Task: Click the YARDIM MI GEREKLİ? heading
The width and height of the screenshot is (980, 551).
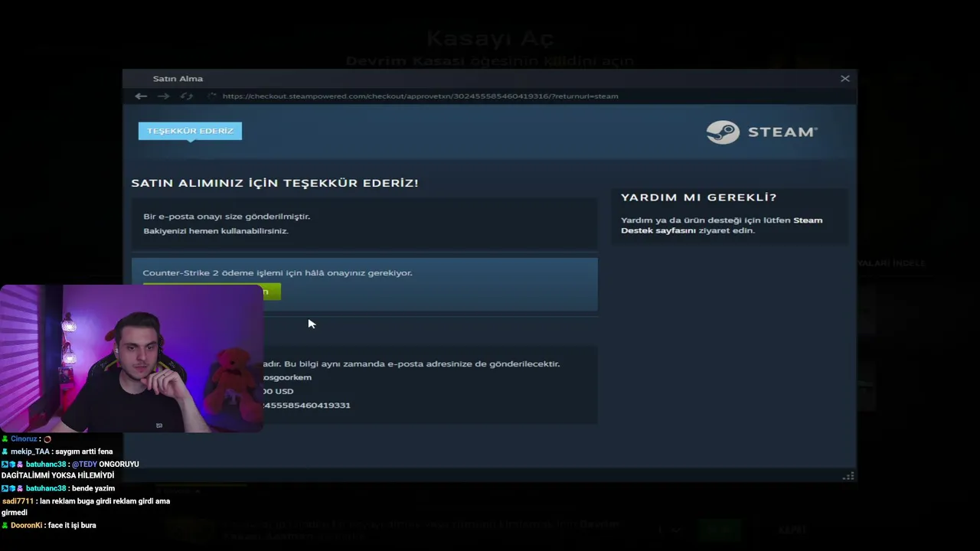Action: 699,197
